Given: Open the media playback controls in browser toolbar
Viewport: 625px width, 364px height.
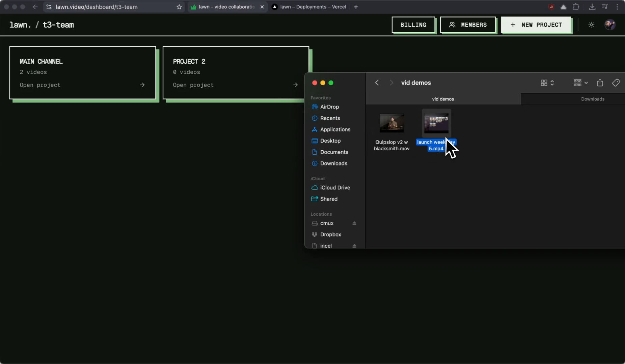Looking at the screenshot, I should tap(605, 7).
